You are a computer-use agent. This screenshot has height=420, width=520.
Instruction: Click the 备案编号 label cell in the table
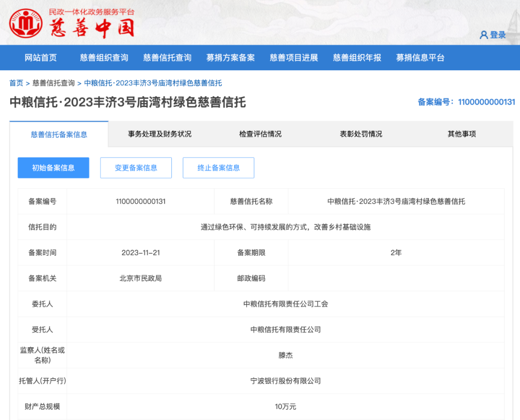click(x=42, y=201)
